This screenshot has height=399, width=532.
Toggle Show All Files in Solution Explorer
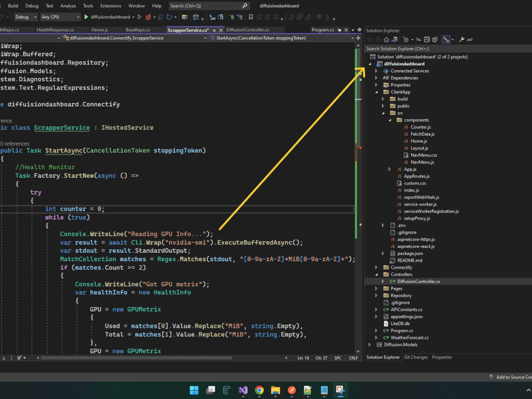pos(435,39)
